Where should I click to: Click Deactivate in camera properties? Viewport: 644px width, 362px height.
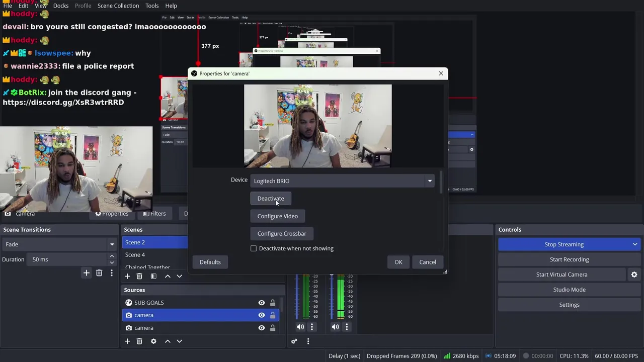pyautogui.click(x=271, y=199)
